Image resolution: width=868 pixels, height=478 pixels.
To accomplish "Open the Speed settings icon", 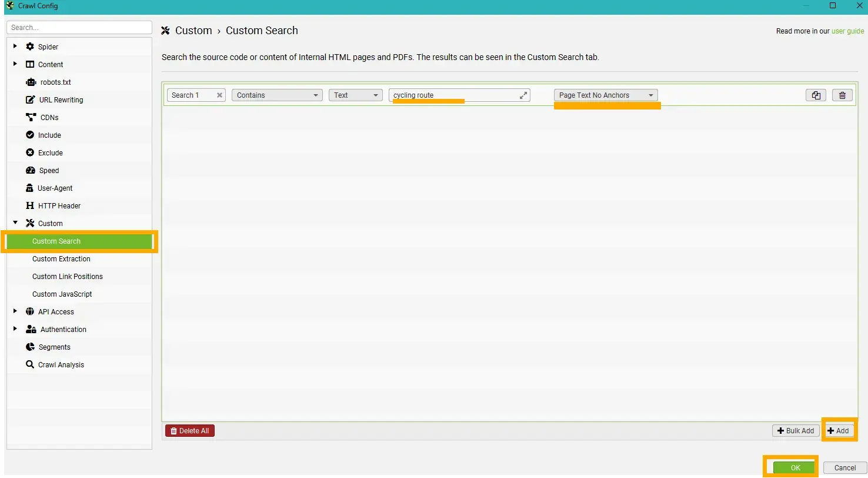I will (29, 170).
